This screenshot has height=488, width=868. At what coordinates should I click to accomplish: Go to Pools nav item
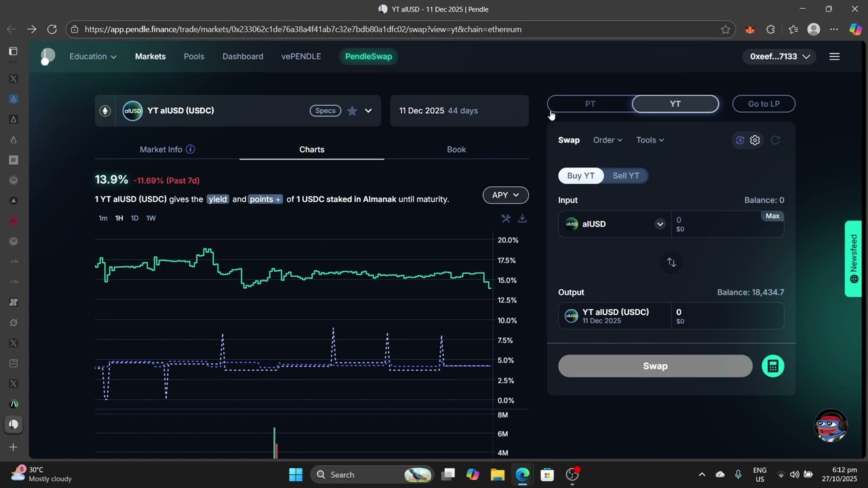(194, 56)
